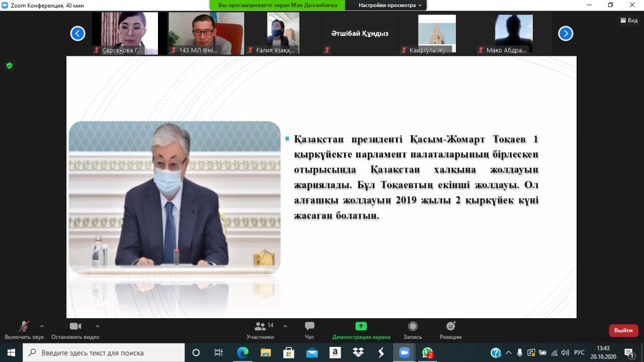Click the Windows search text field

[106, 352]
